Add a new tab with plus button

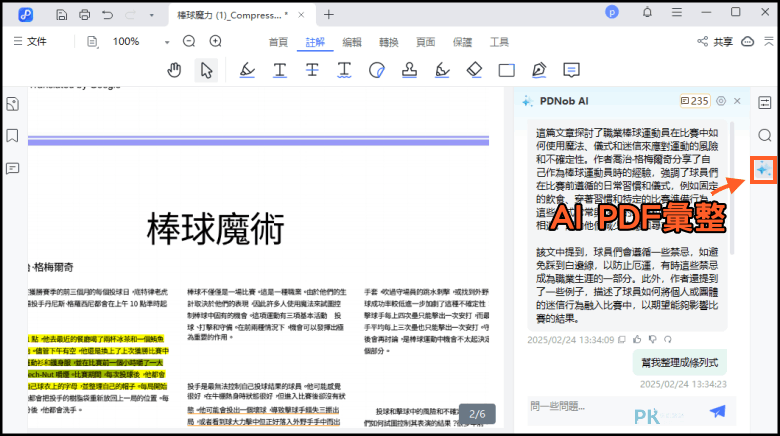329,15
